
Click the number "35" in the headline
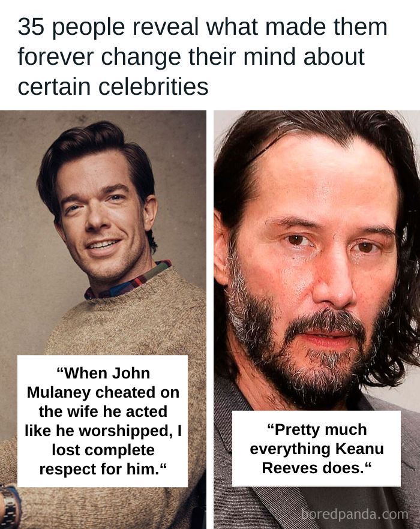pyautogui.click(x=31, y=27)
